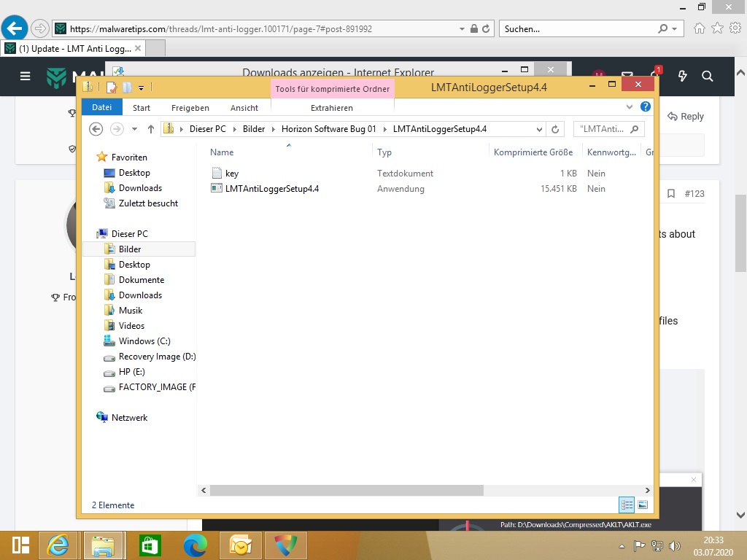Open Internet Explorer favorites star
This screenshot has height=560, width=747.
coord(718,28)
